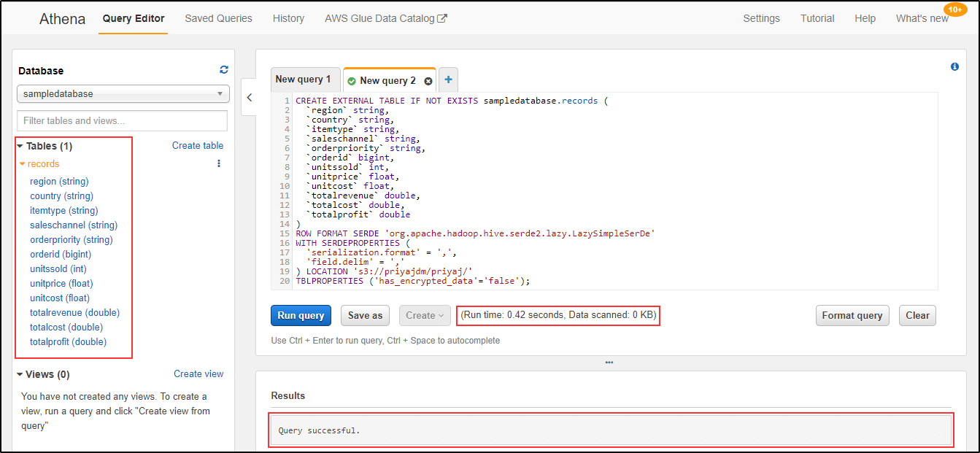980x453 pixels.
Task: Click the Ctrl + Enter shortcut hint text
Action: tap(385, 340)
